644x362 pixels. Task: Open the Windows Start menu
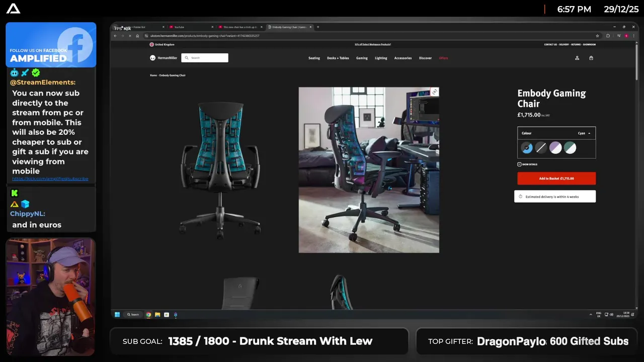click(x=117, y=315)
